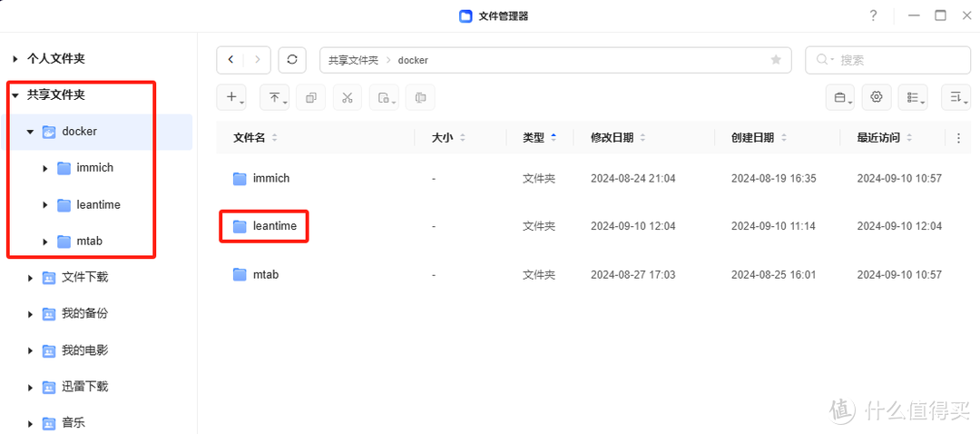Image resolution: width=980 pixels, height=434 pixels.
Task: Click the immich folder icon in list
Action: pos(240,179)
